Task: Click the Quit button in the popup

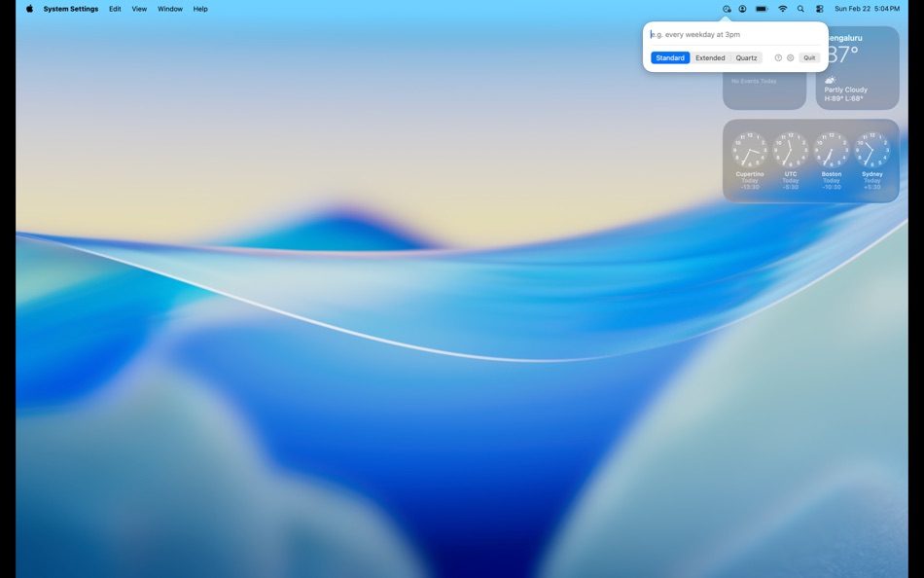Action: (x=809, y=57)
